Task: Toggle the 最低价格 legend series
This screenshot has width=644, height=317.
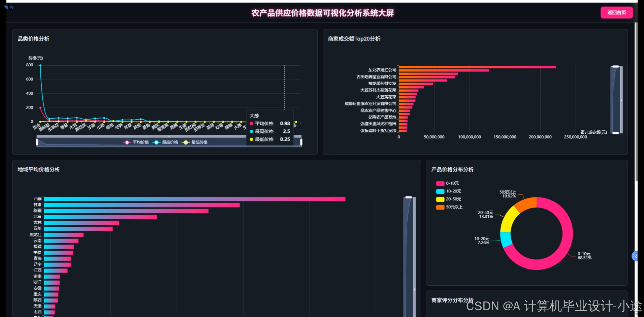Action: [195, 142]
